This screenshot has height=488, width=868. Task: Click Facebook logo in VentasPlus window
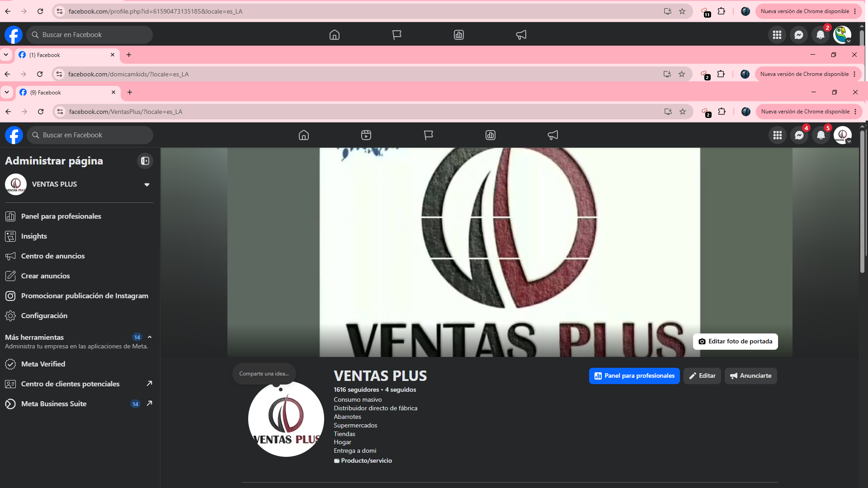coord(14,135)
